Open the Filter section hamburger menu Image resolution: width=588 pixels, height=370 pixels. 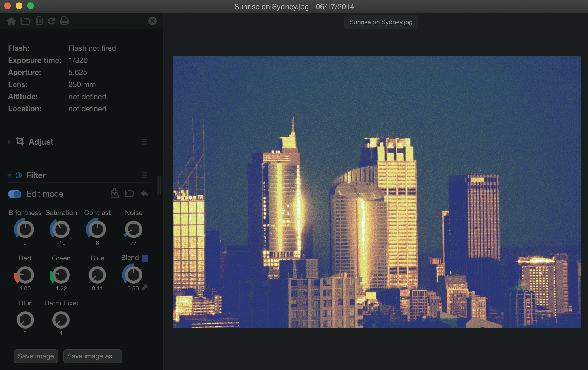145,175
